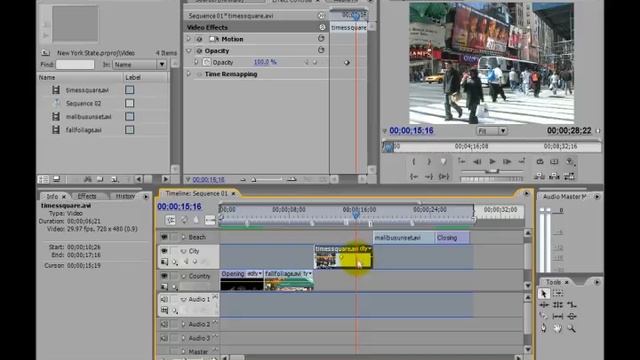Expand the Audio 2 track
Image resolution: width=640 pixels, height=360 pixels.
183,324
